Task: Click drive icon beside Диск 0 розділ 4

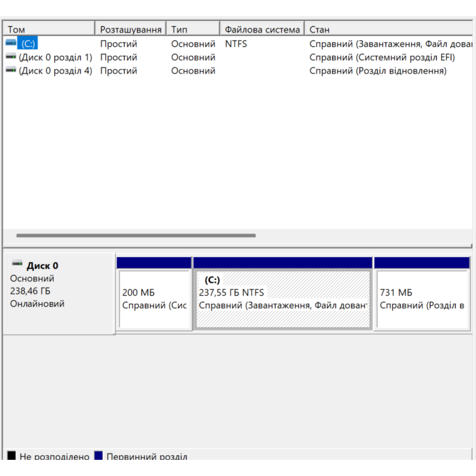Action: [x=10, y=70]
